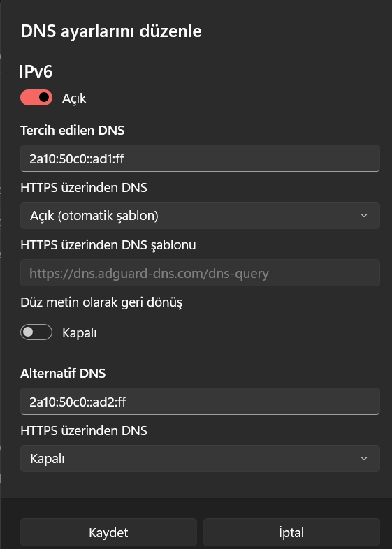Screen dimensions: 392x549
Task: Open the Kapalı DNS over HTTPS dropdown
Action: pos(200,458)
